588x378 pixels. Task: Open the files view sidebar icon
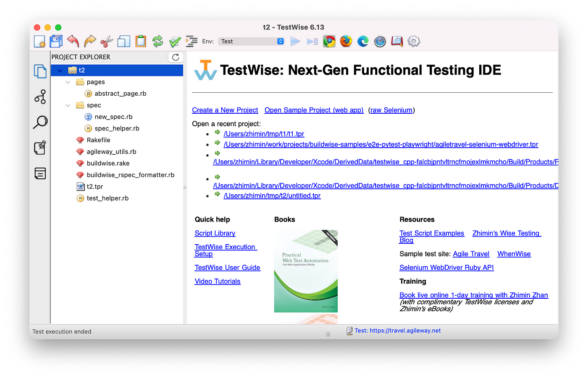(x=40, y=71)
